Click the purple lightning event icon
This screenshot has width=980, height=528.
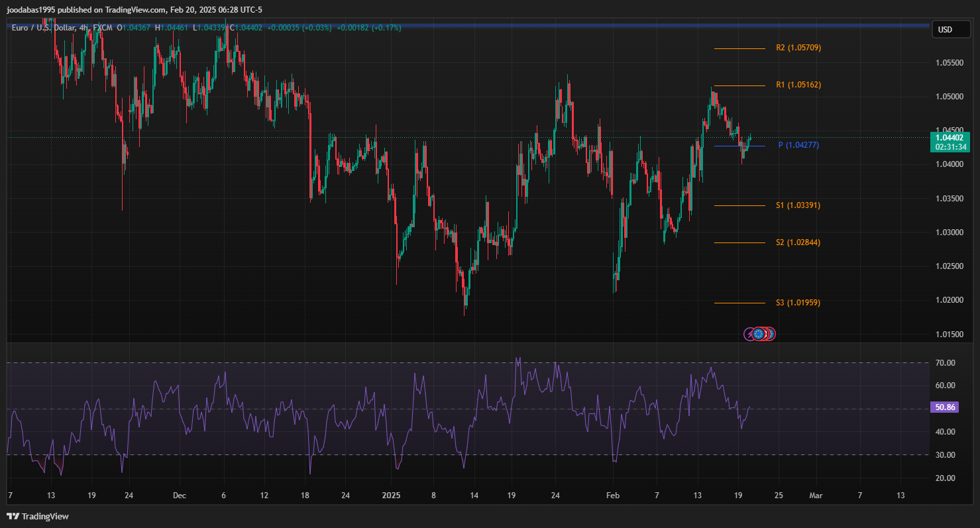click(749, 334)
